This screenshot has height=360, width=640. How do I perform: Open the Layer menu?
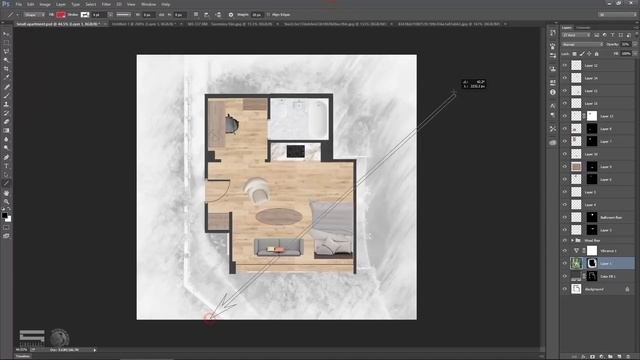tap(60, 4)
